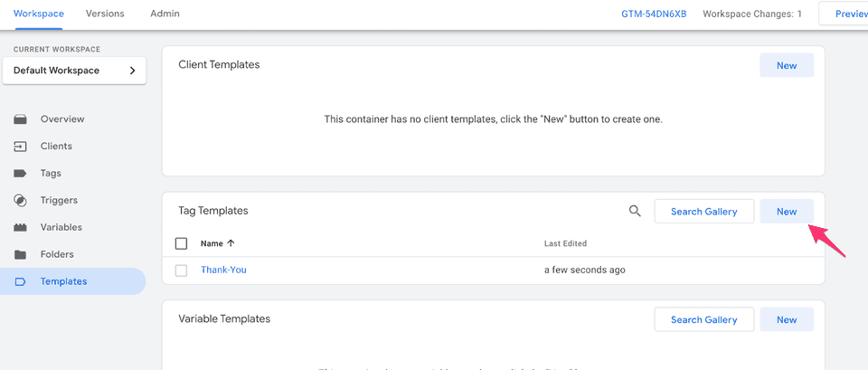The width and height of the screenshot is (868, 370).
Task: Click the Tags label icon
Action: pos(20,173)
